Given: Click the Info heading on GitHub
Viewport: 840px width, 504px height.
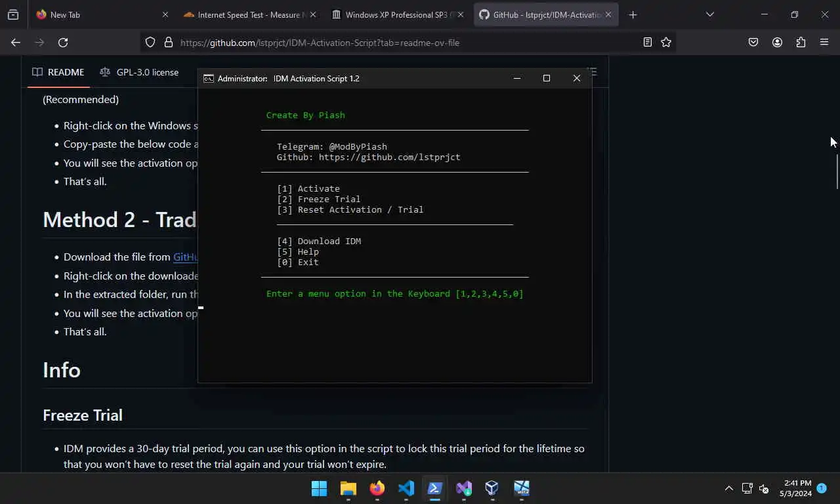Looking at the screenshot, I should pos(62,369).
